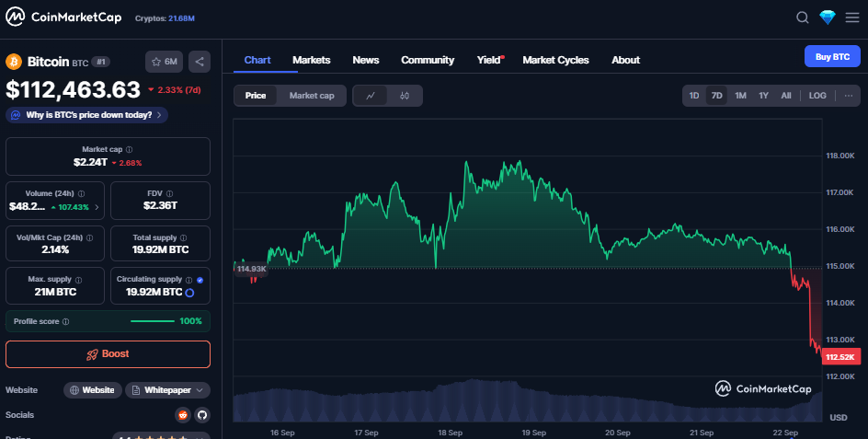Click the Max. supply info icon
This screenshot has height=439, width=868.
click(78, 280)
